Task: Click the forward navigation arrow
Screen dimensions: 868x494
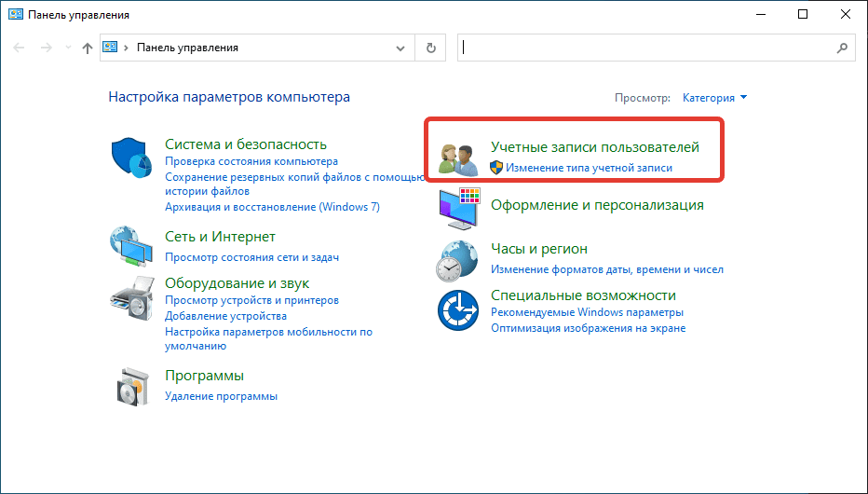Action: 47,48
